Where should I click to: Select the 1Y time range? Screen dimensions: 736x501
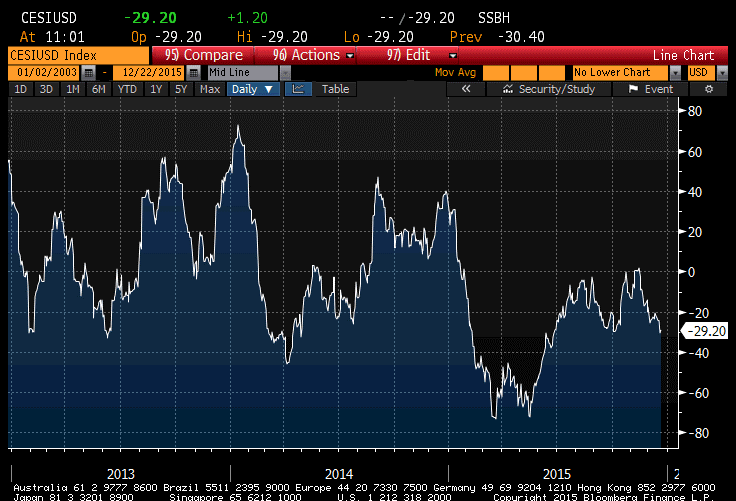[155, 89]
